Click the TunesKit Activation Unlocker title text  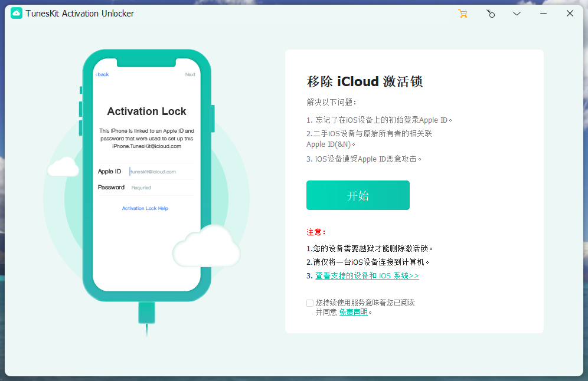(80, 14)
